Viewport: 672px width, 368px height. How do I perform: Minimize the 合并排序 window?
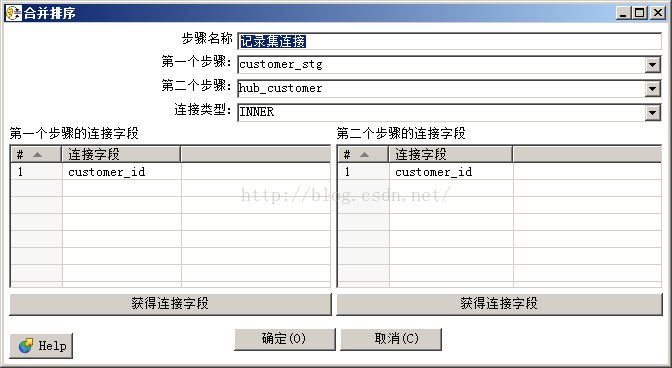pos(623,13)
